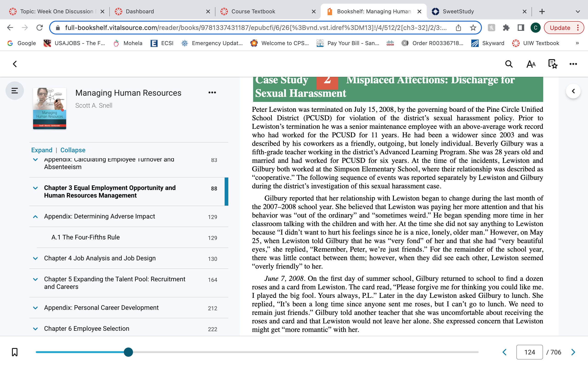Click the browser back arrow

point(10,28)
